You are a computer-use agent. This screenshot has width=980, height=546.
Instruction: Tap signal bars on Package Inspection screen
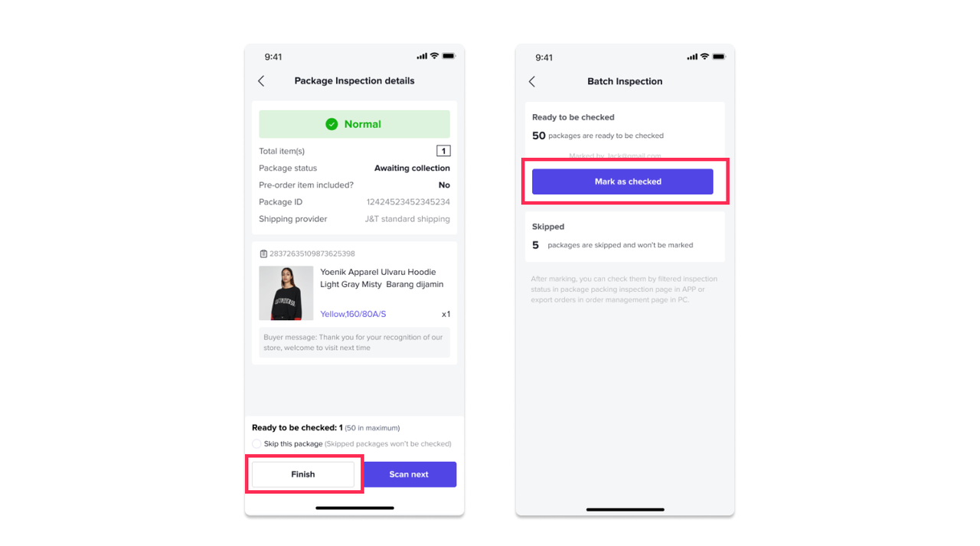point(422,57)
